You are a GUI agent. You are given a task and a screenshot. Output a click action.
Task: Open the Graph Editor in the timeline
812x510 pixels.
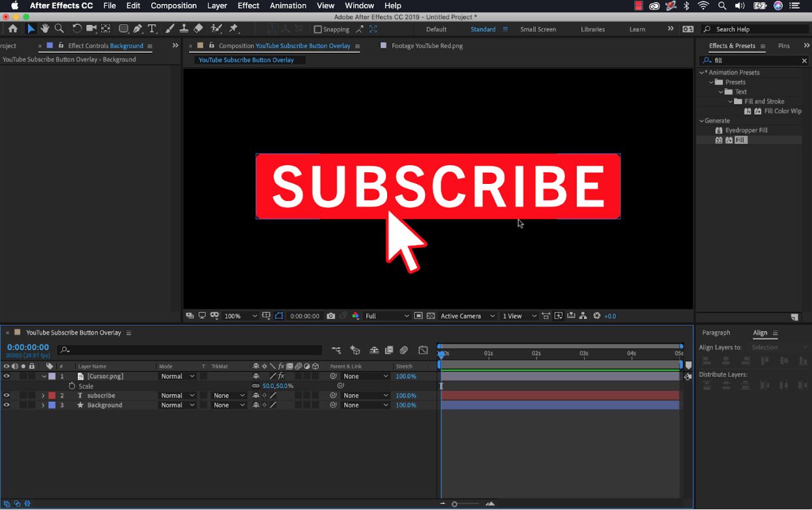coord(424,350)
